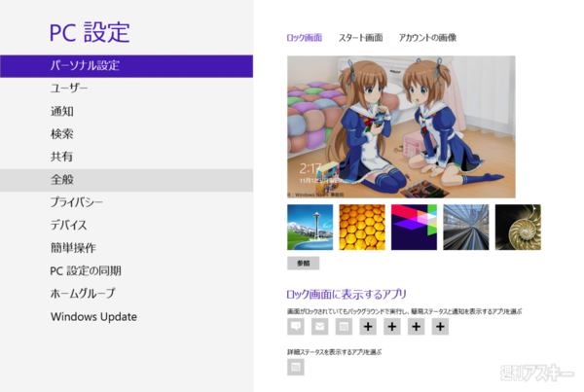This screenshot has width=584, height=392.
Task: Go to 検索 settings
Action: coord(127,134)
